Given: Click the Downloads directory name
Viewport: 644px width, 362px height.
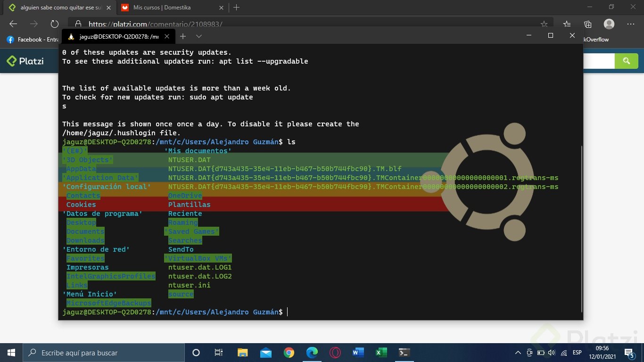Looking at the screenshot, I should coord(85,240).
